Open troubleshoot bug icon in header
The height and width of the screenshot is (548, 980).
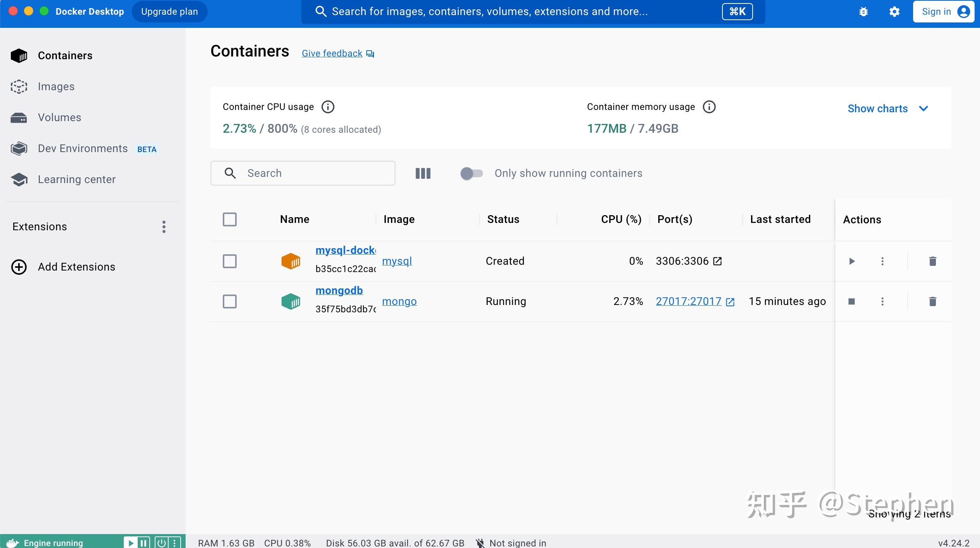[x=864, y=12]
